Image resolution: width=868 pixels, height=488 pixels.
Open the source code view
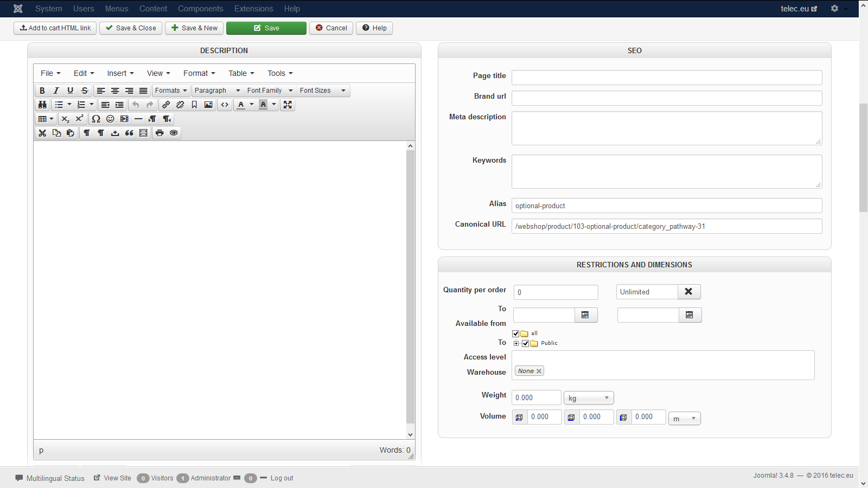coord(225,105)
